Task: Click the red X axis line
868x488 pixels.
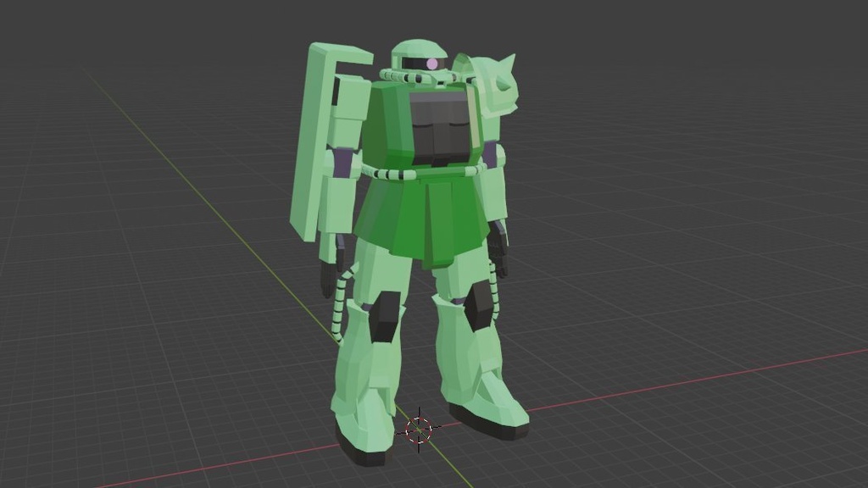Action: pos(692,382)
